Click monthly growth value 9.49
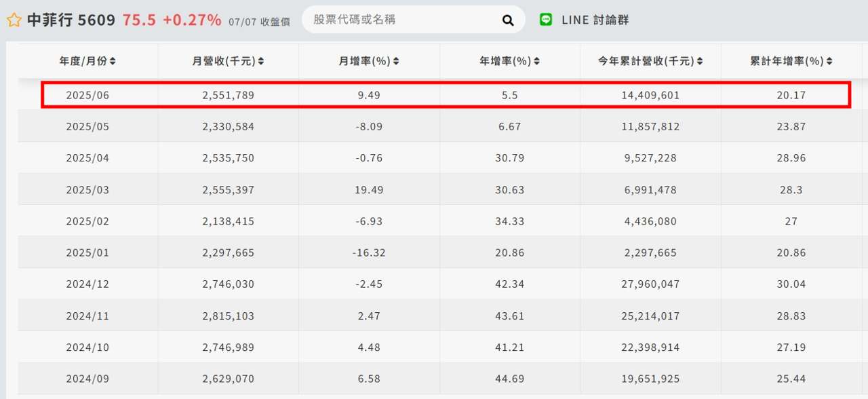 369,96
